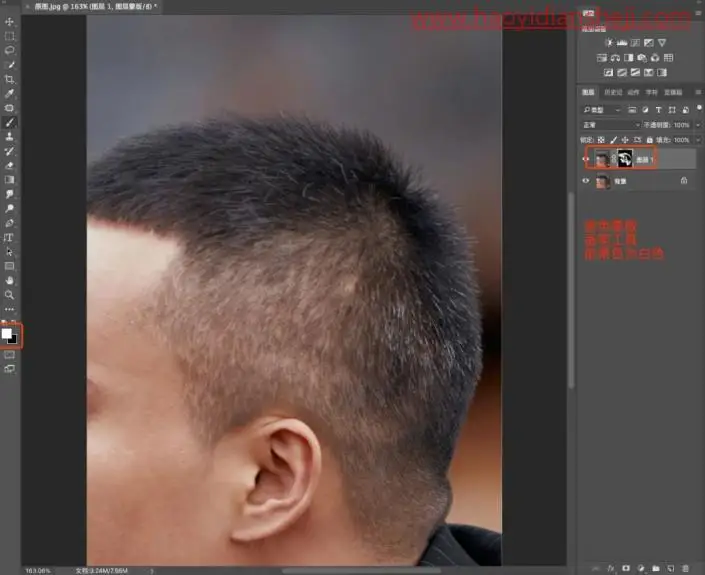Click the Background layer lock icon
Image resolution: width=705 pixels, height=575 pixels.
point(684,181)
